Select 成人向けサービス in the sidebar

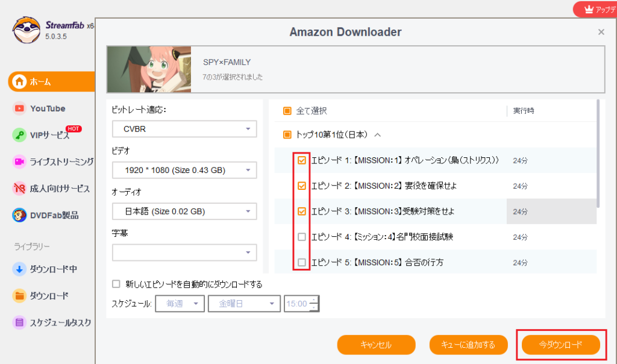[x=60, y=189]
